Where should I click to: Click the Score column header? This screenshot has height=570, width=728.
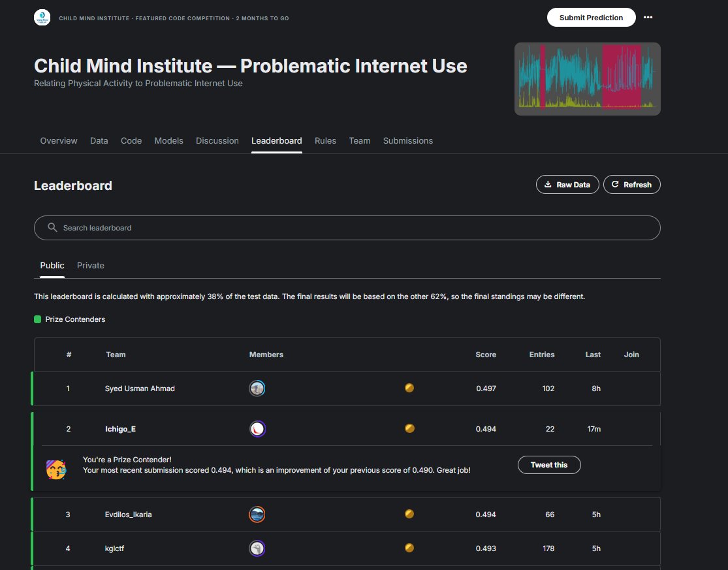486,355
